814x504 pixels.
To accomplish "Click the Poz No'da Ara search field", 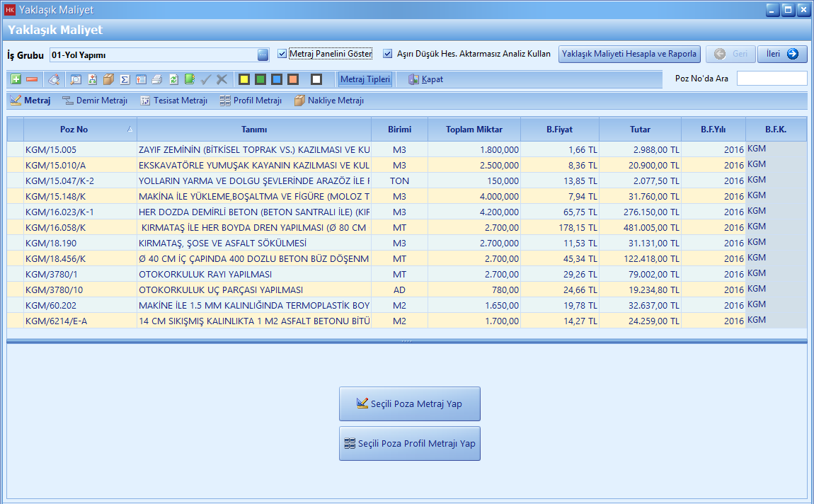I will tap(772, 79).
